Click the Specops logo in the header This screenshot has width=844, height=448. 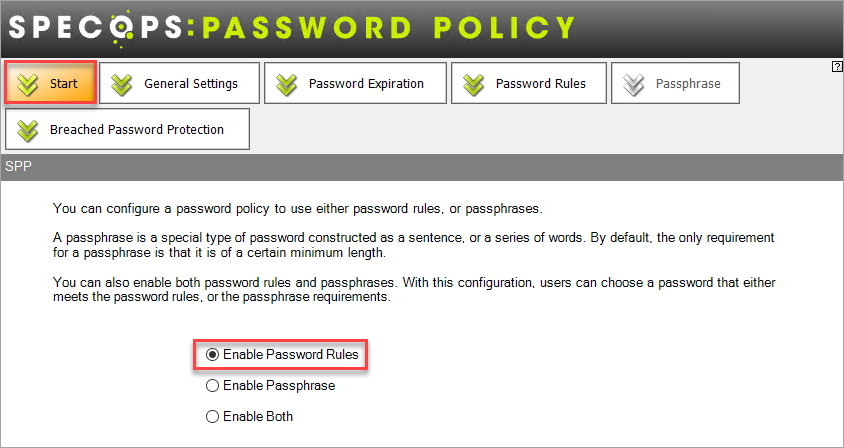pyautogui.click(x=291, y=28)
